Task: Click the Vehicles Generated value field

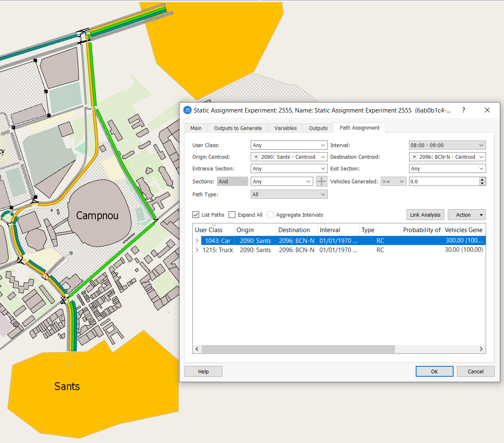Action: (x=443, y=181)
